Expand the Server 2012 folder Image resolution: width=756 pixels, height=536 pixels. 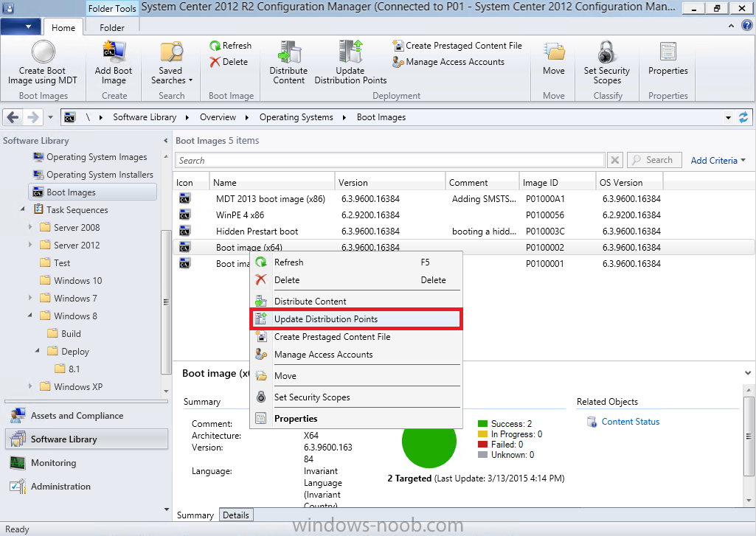coord(30,245)
